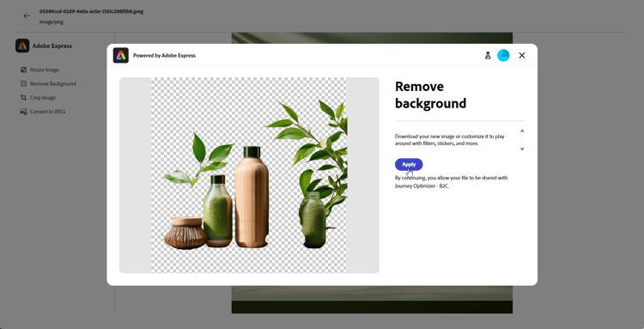Click the original image strip below the dialog
This screenshot has height=329, width=644.
[x=372, y=300]
